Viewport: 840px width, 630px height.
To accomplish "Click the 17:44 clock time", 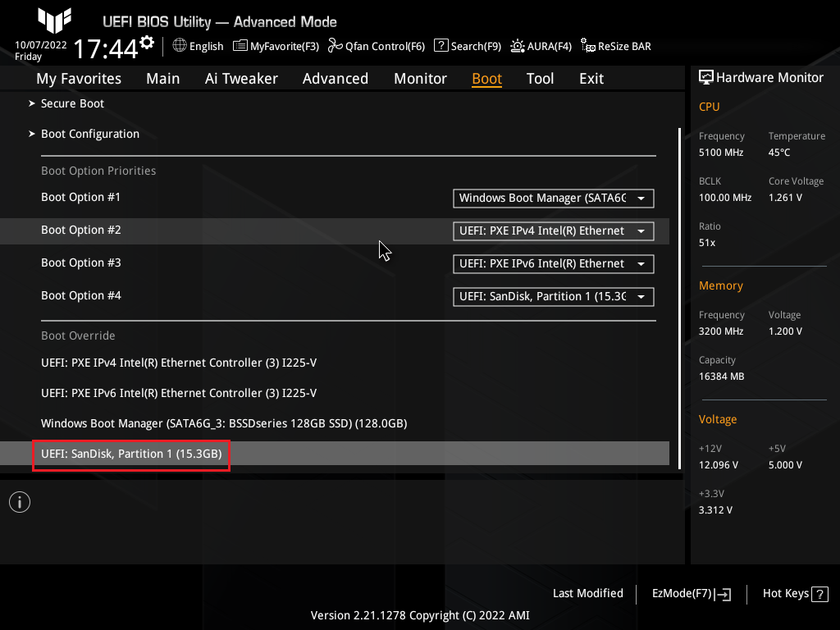I will point(106,48).
